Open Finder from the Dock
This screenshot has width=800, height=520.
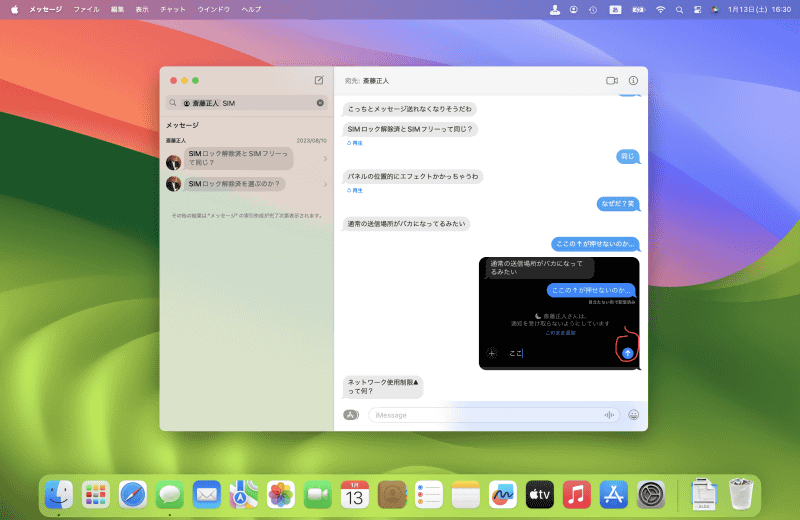pos(59,494)
